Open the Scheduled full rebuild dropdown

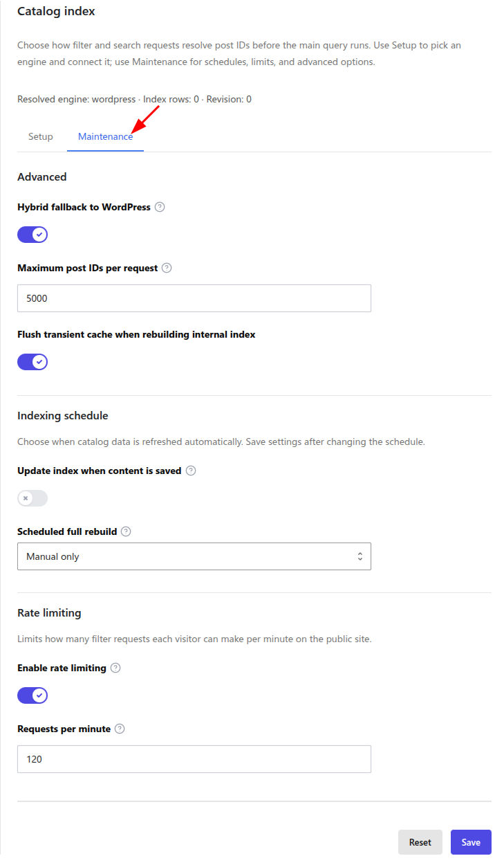click(x=194, y=556)
